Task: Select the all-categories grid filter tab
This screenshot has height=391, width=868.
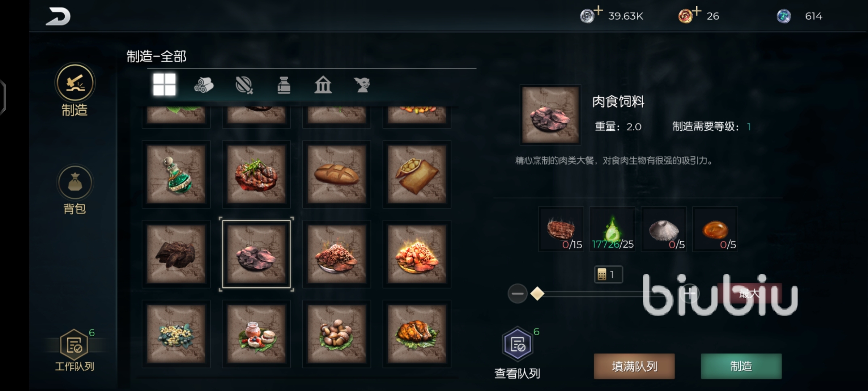Action: [164, 85]
